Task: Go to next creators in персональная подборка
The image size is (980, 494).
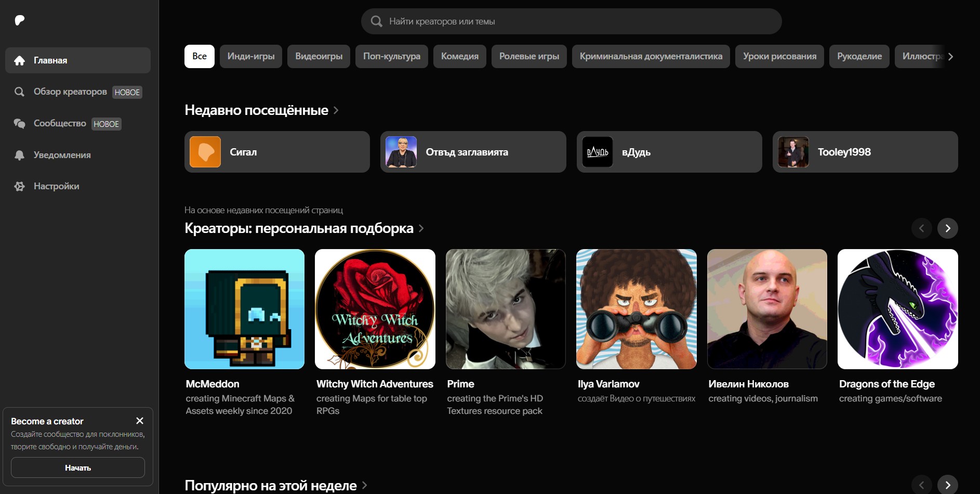Action: pos(948,228)
